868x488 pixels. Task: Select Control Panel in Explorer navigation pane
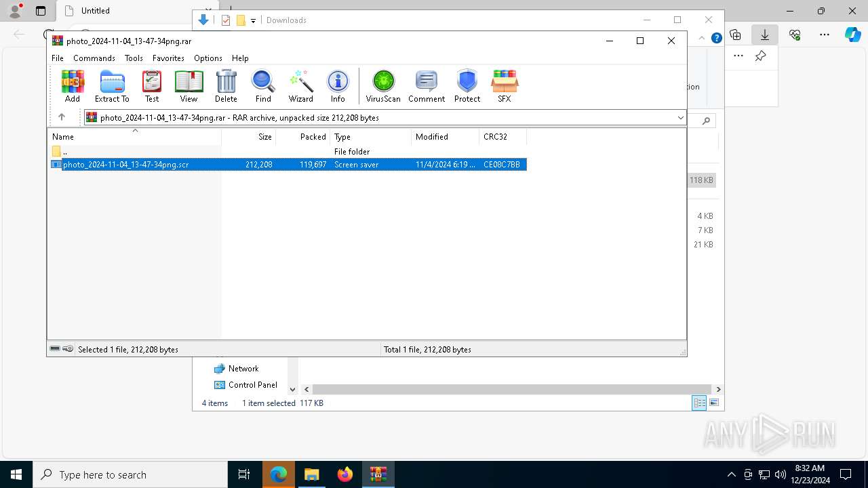pyautogui.click(x=253, y=385)
